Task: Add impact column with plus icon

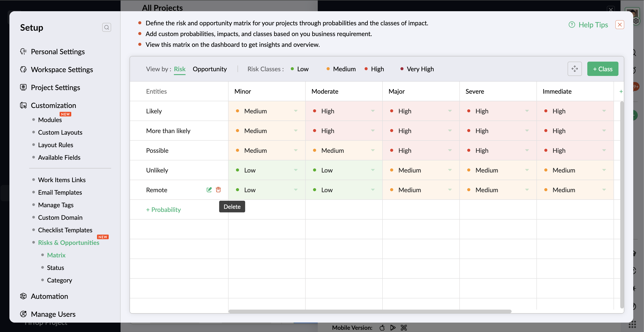Action: (621, 91)
